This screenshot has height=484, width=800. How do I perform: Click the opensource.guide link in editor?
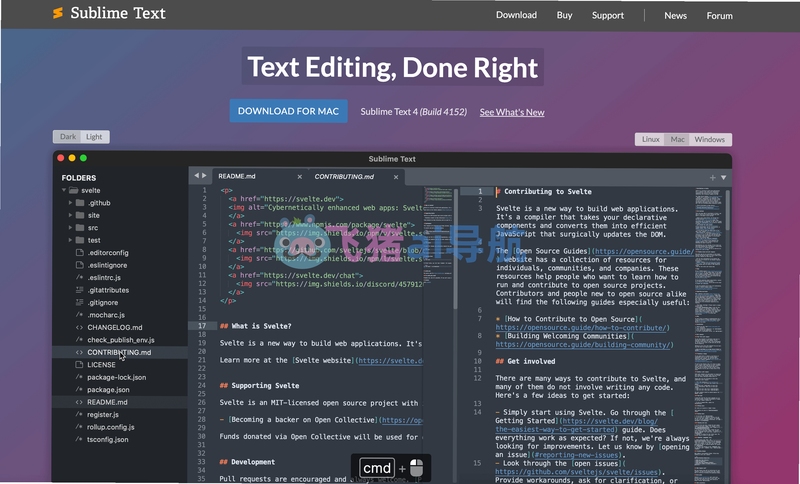[644, 251]
